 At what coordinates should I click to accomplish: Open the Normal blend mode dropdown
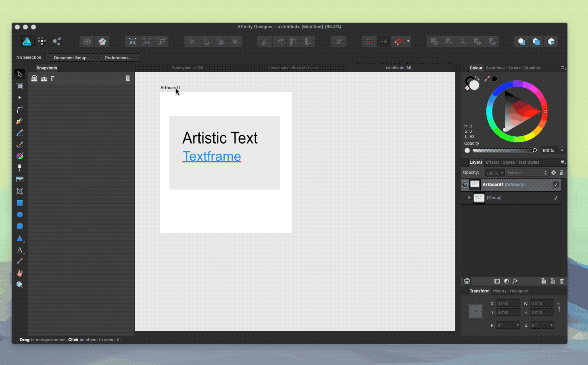tap(527, 173)
